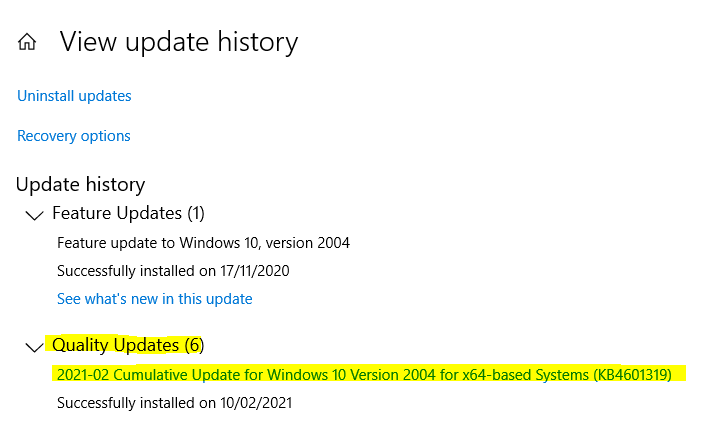The height and width of the screenshot is (424, 720).
Task: Click the count (6) beside Quality Updates
Action: click(194, 345)
